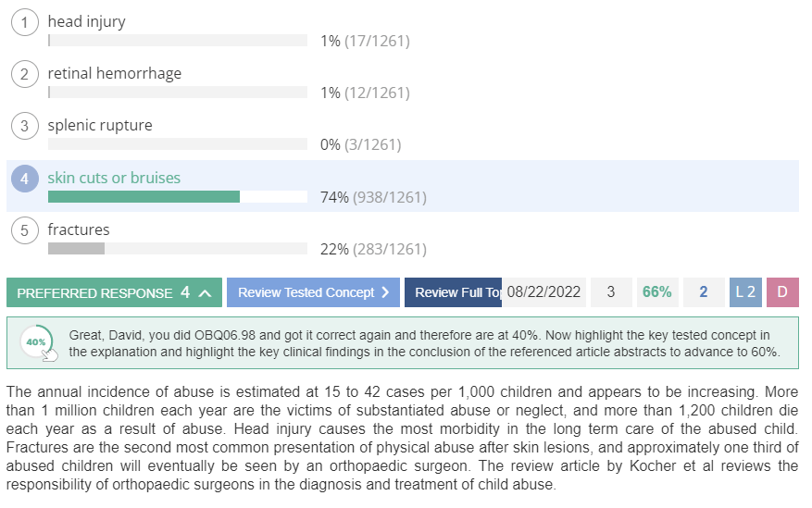
Task: Click Review Full Topic button
Action: pos(453,292)
